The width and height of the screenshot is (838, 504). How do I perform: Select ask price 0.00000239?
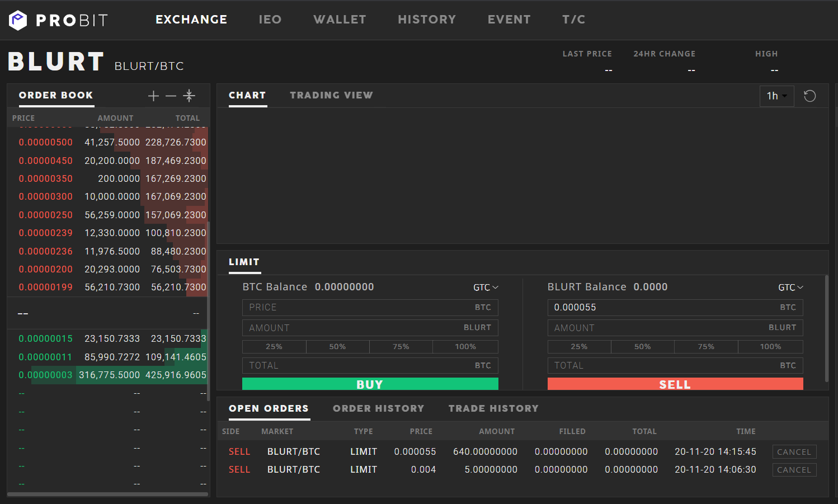pos(46,233)
